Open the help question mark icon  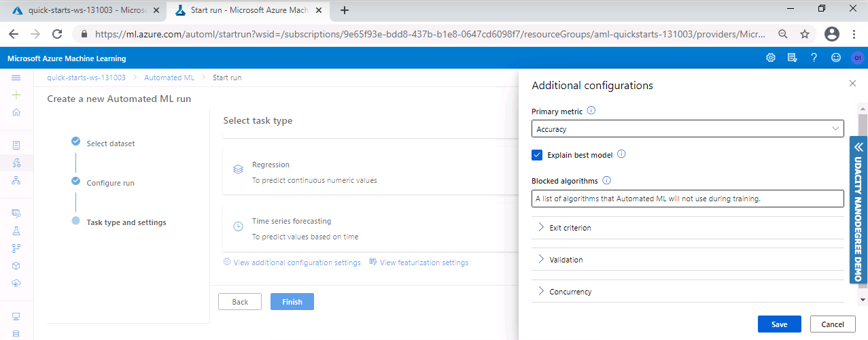(x=814, y=58)
